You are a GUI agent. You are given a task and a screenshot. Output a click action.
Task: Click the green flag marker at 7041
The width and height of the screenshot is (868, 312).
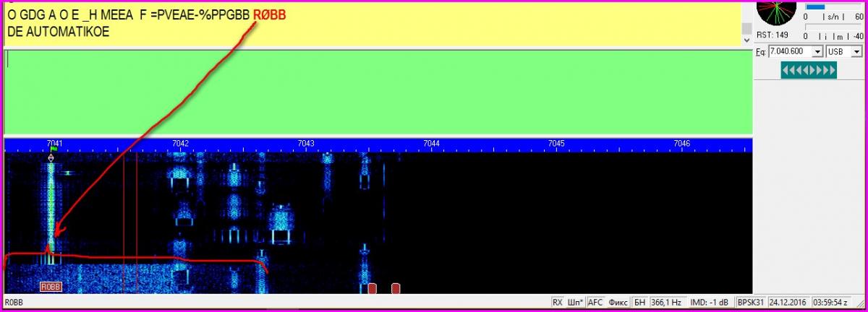tap(53, 149)
